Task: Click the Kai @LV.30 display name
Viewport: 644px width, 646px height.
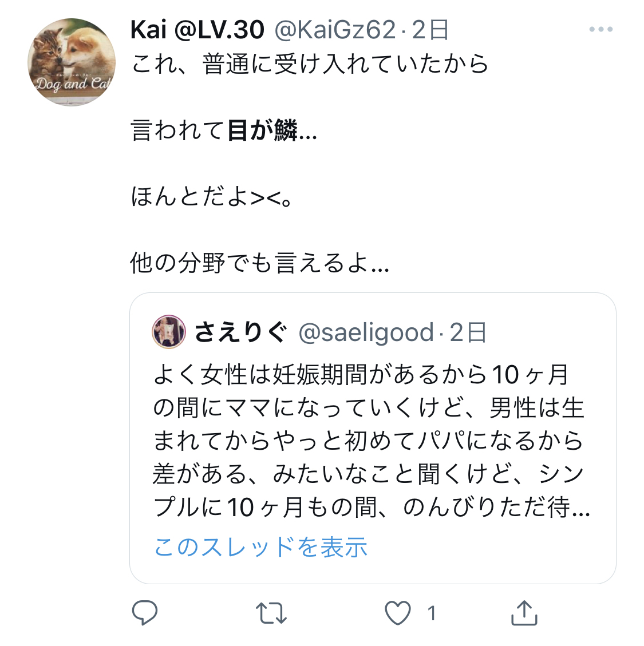Action: [197, 30]
